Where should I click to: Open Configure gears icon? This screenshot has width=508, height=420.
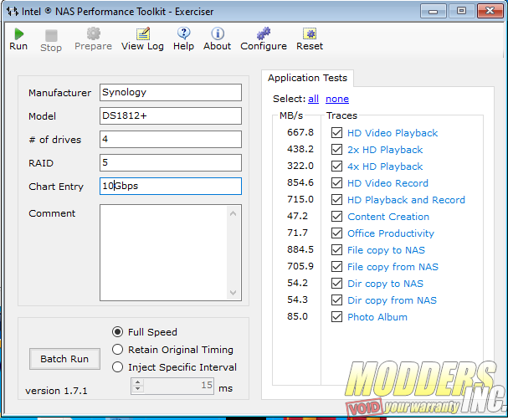(x=264, y=33)
